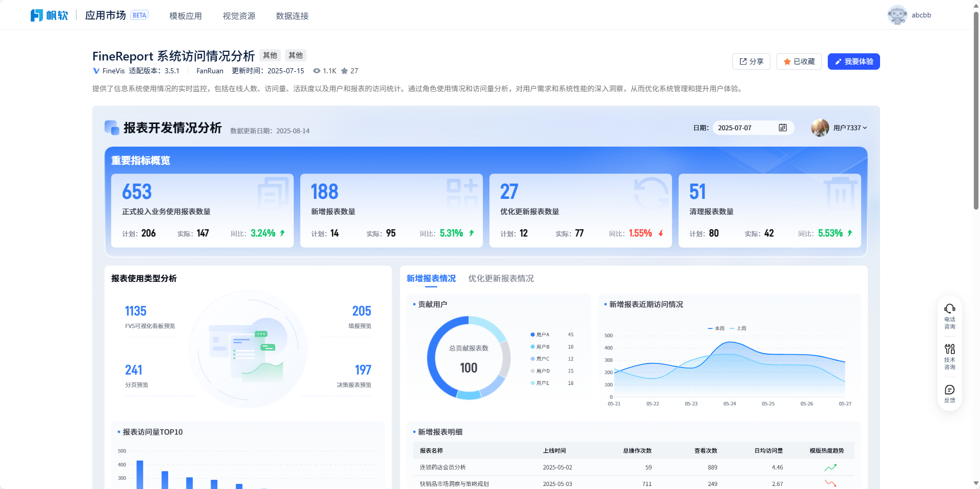Click the calendar icon in date field
Viewport: 980px width, 489px height.
pos(783,128)
